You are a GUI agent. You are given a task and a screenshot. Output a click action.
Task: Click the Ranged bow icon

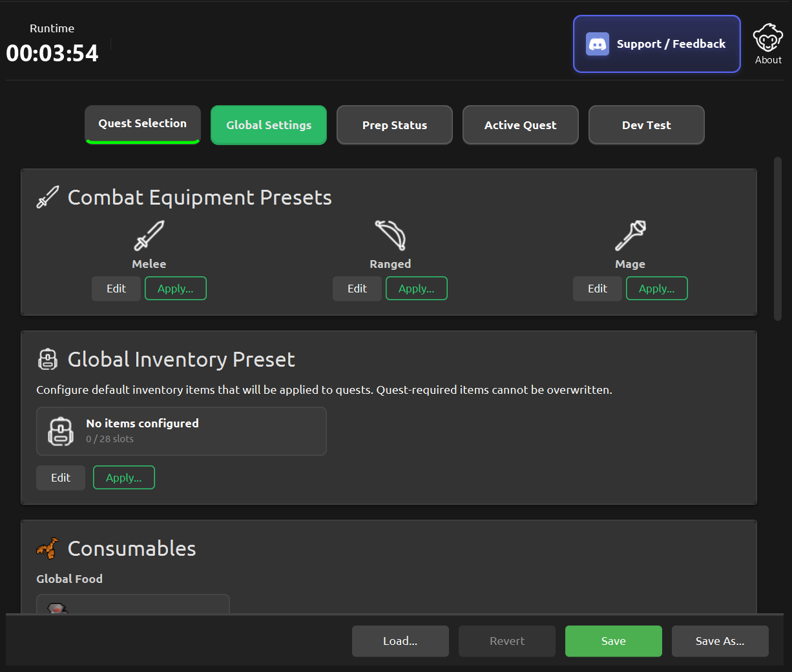point(390,236)
